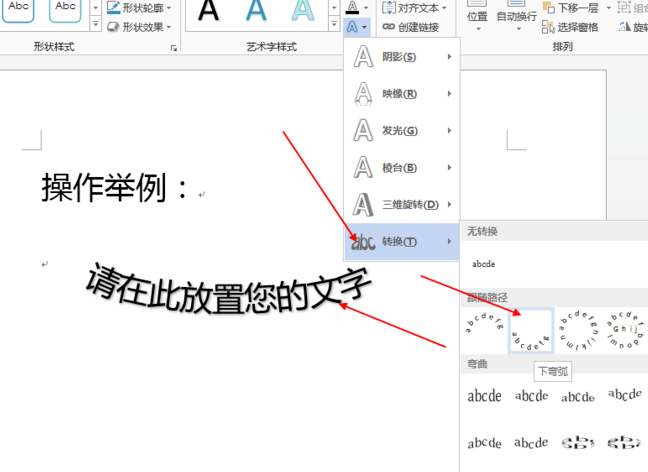Viewport: 648px width, 472px height.
Task: Open Wrap Text (自动换行) dropdown
Action: point(516,17)
